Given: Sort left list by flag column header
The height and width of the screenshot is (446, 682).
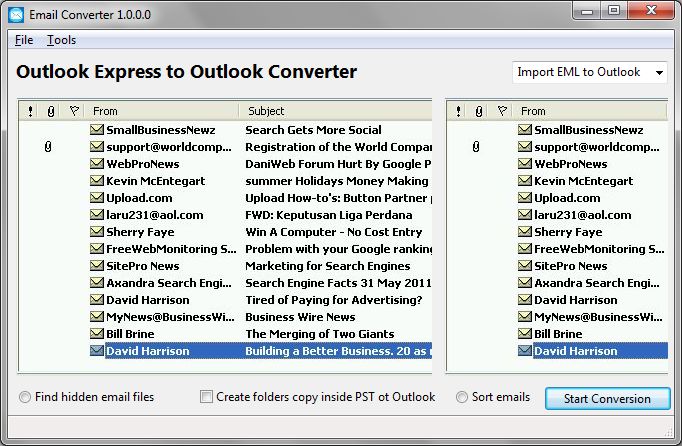Looking at the screenshot, I should pyautogui.click(x=74, y=111).
